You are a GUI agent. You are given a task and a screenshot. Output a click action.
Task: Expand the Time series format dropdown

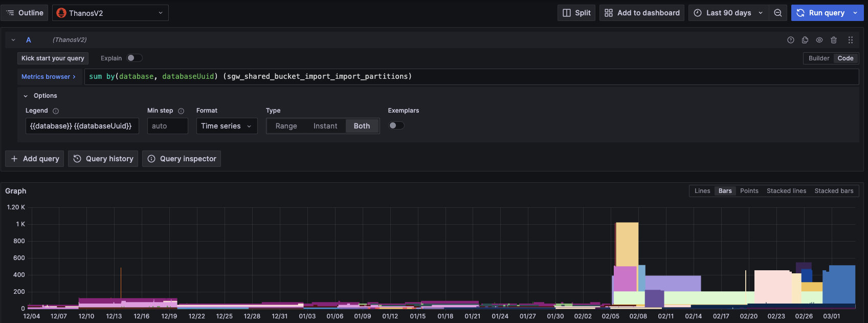tap(227, 126)
